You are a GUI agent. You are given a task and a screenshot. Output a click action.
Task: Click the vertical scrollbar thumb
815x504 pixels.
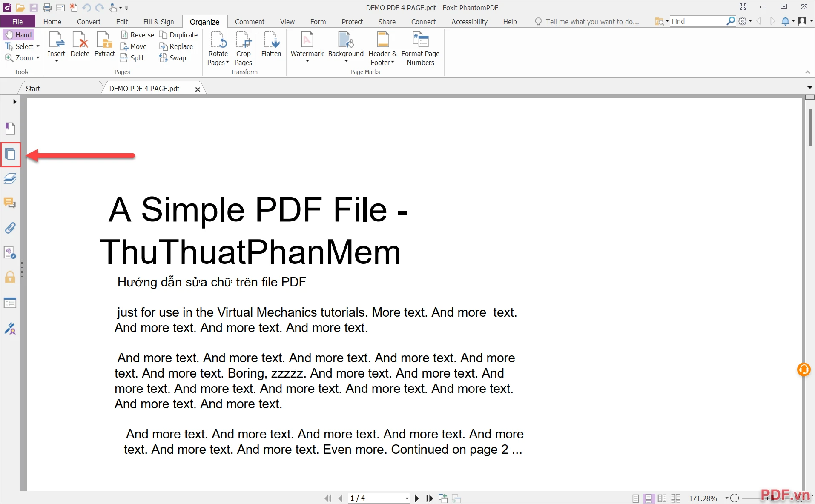(x=810, y=128)
